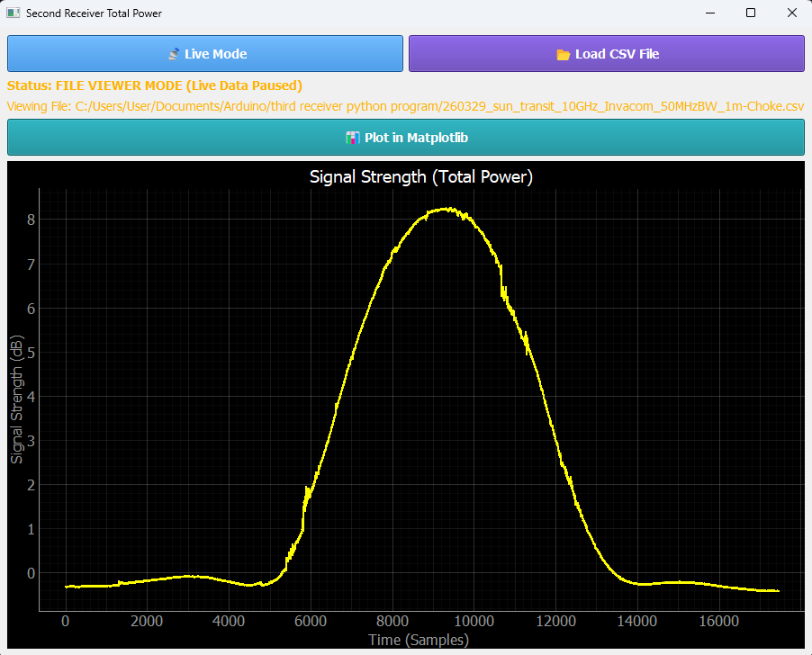
Task: Click the application icon in the title bar
Action: point(14,13)
